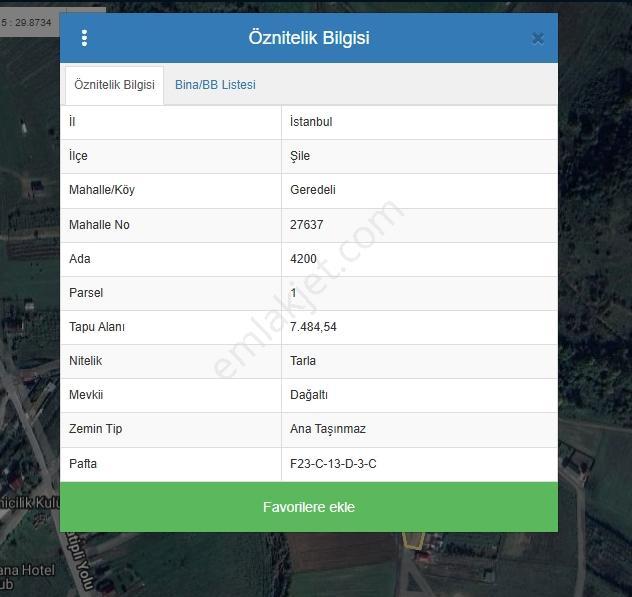The height and width of the screenshot is (597, 632).
Task: Click the İlçe row label
Action: [78, 156]
